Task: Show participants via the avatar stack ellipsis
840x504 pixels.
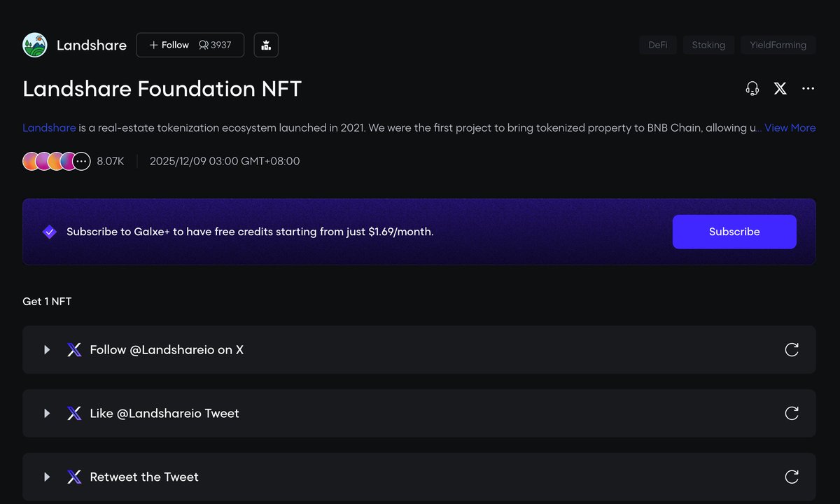Action: click(x=82, y=162)
